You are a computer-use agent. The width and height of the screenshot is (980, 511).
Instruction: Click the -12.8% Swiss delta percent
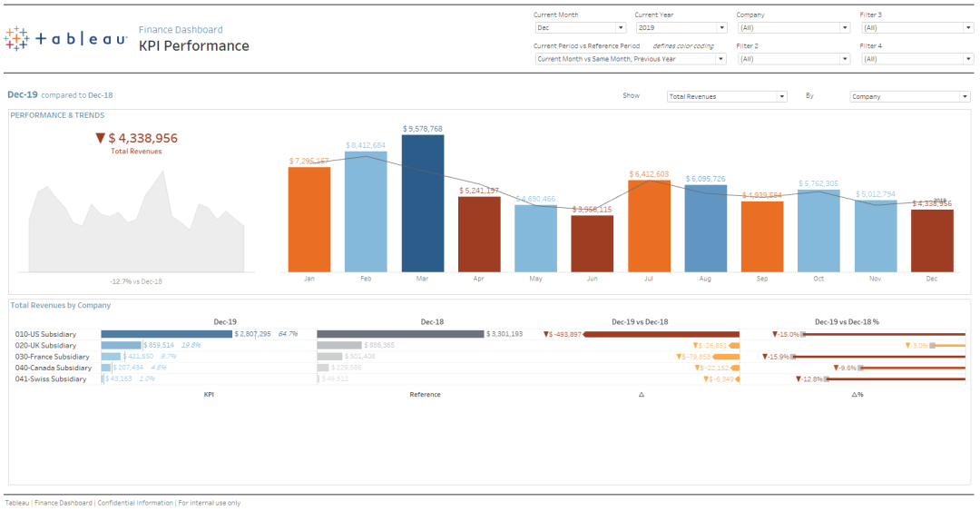pos(809,379)
